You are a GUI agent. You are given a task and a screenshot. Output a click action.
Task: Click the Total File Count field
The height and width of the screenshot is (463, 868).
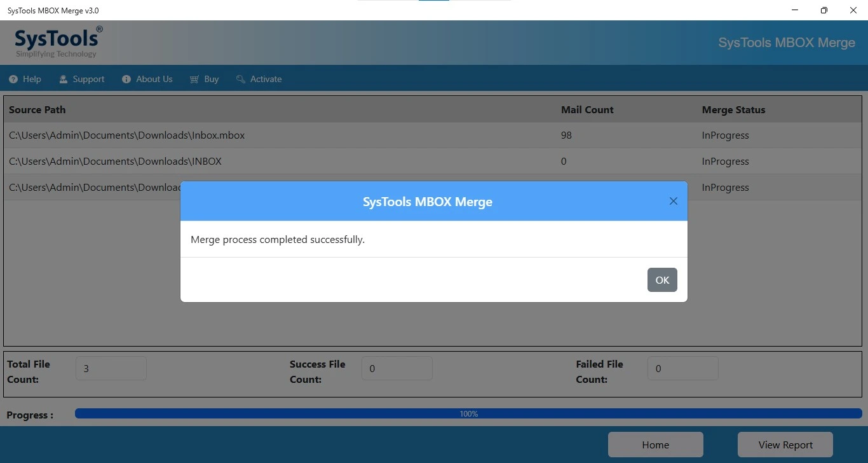click(111, 368)
